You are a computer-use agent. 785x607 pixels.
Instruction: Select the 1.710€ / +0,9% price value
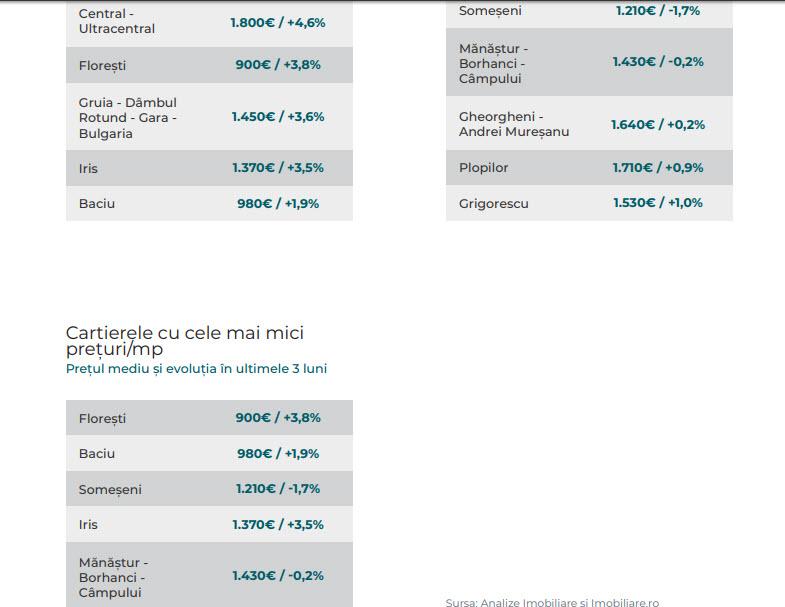point(658,168)
